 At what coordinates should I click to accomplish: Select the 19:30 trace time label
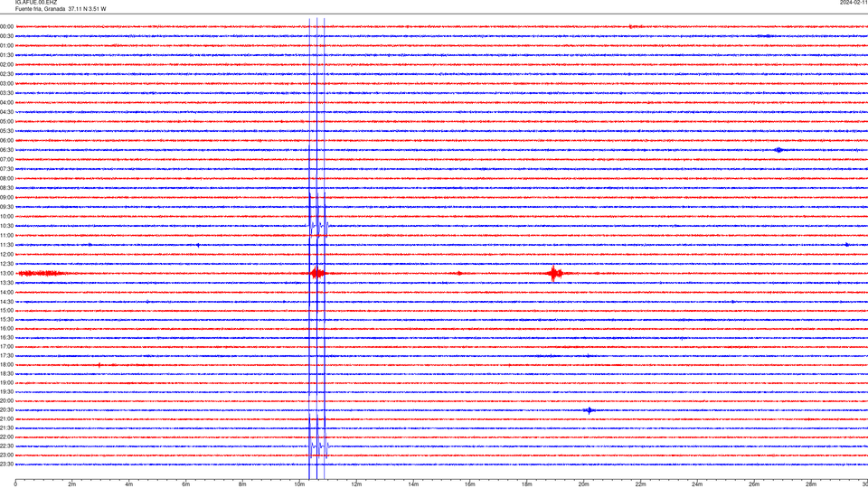tap(6, 391)
